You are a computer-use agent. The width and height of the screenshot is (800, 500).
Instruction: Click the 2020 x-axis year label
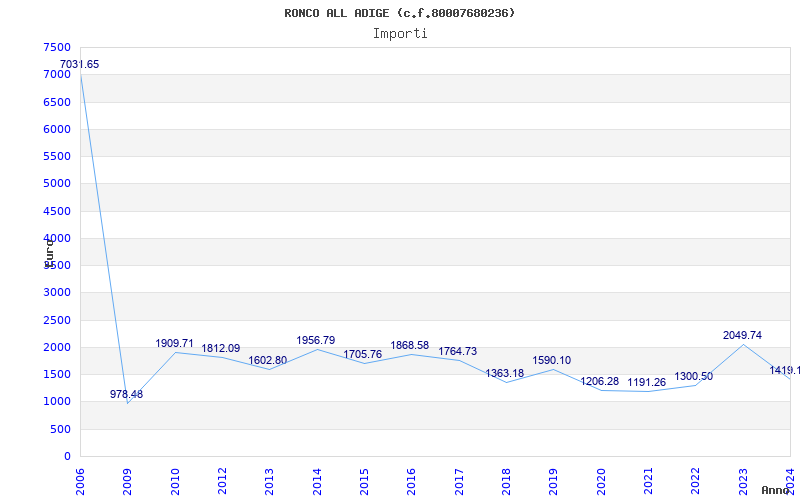point(601,481)
